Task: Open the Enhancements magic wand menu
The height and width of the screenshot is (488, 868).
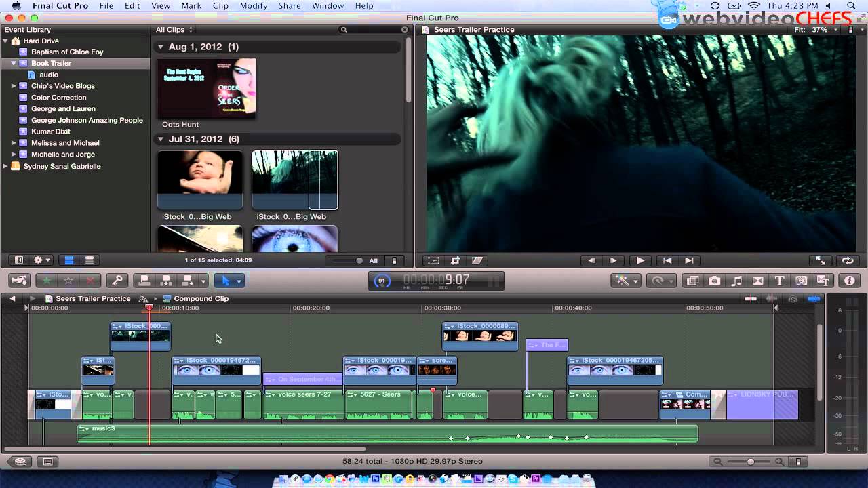Action: pos(625,280)
